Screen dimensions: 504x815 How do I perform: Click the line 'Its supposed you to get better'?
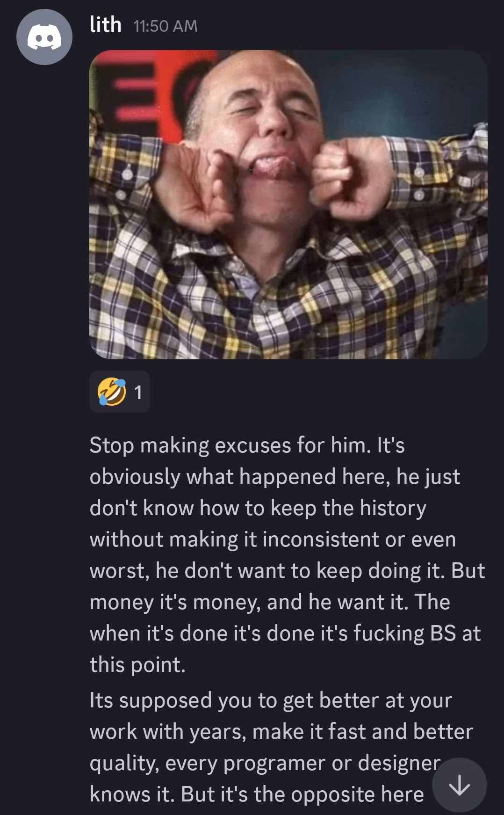(x=271, y=700)
